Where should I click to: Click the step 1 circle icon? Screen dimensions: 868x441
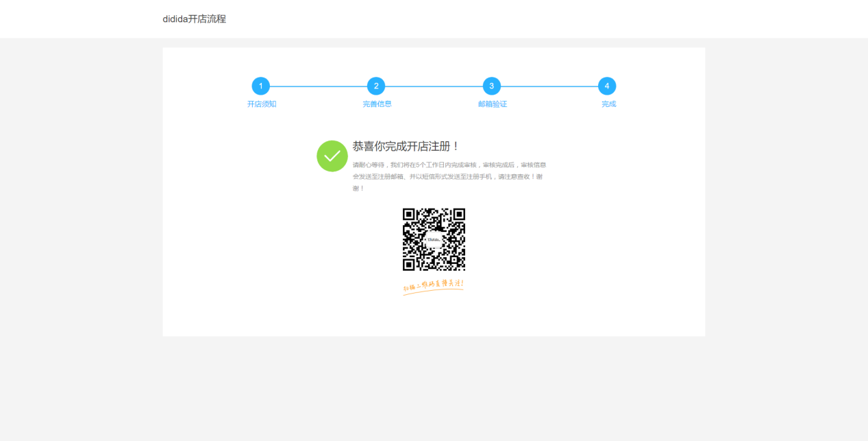(260, 86)
